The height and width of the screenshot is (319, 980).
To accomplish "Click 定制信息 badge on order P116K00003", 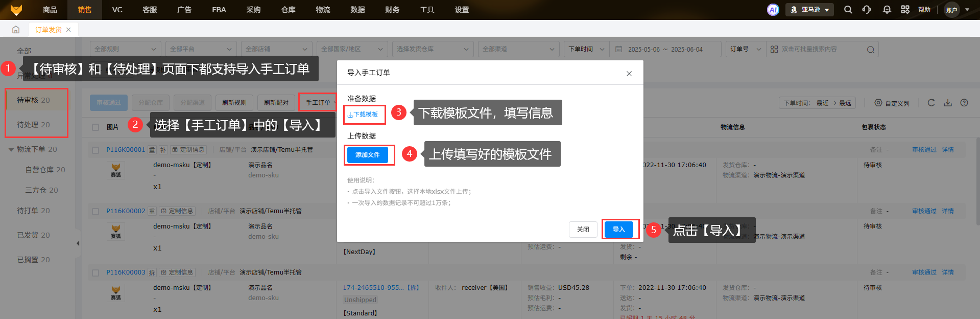I will point(177,272).
